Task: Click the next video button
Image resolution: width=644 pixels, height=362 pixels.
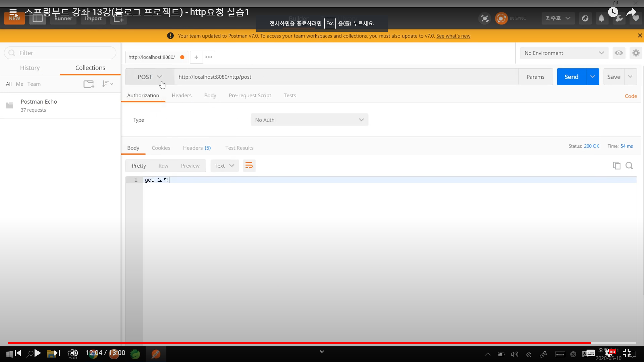Action: pos(57,353)
